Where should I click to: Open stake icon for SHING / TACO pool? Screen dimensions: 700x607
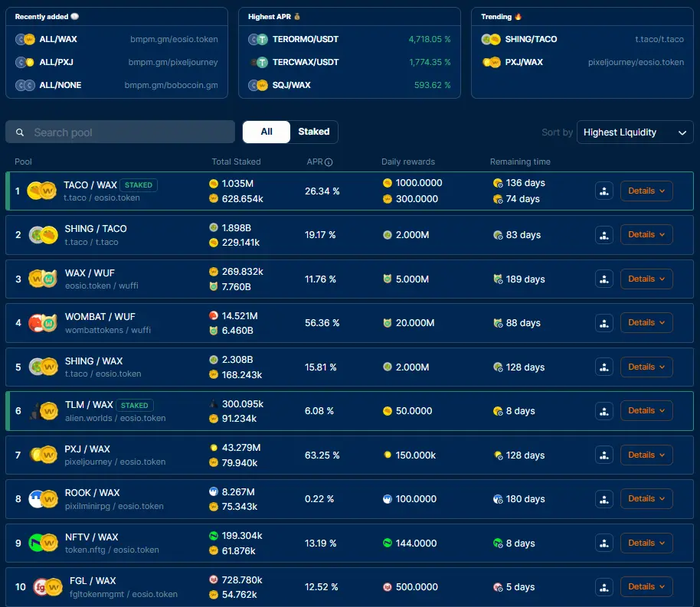(604, 235)
